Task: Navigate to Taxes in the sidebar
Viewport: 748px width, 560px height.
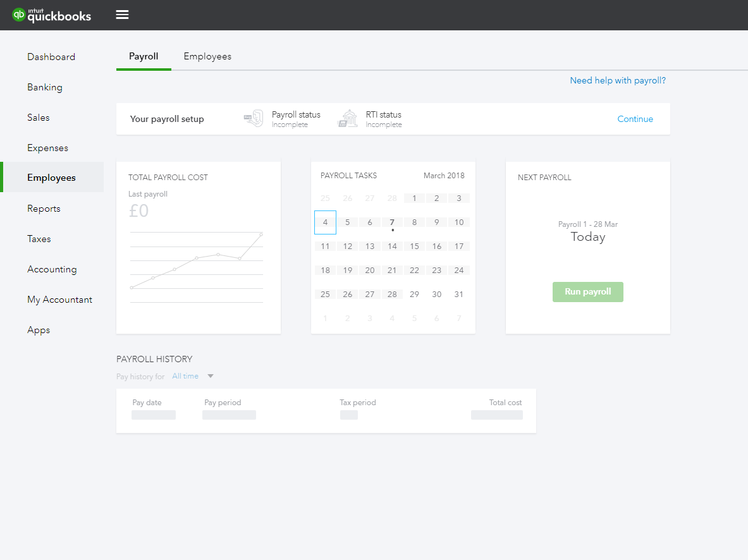Action: point(39,239)
